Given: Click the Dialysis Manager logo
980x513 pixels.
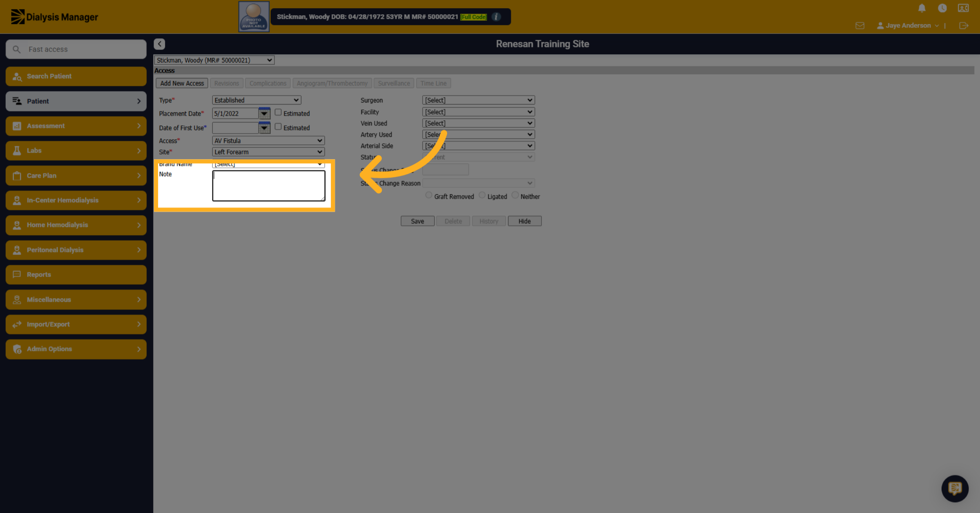Looking at the screenshot, I should [54, 17].
